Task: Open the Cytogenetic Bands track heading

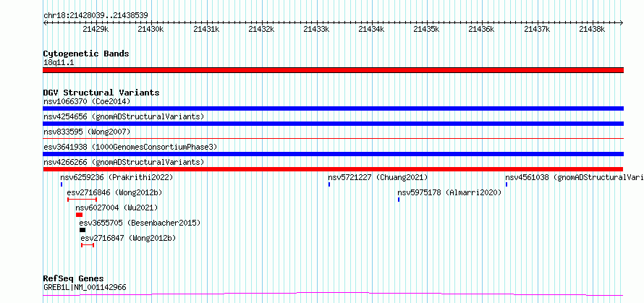Action: (x=86, y=54)
